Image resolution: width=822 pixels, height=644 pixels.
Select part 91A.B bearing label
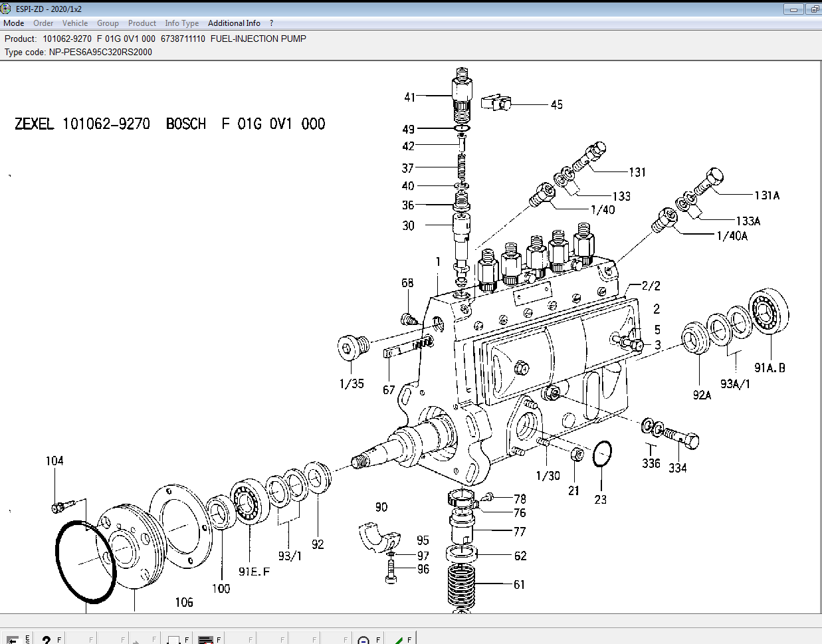tap(770, 368)
